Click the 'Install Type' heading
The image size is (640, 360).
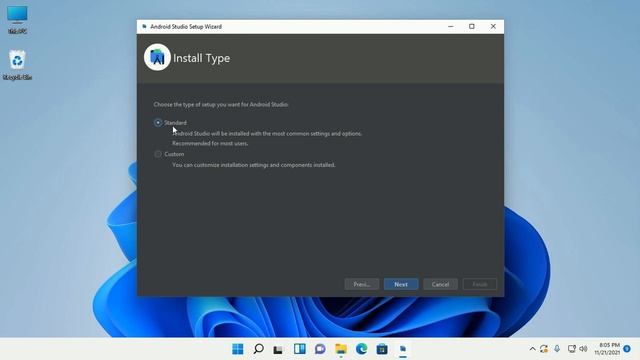coord(201,58)
